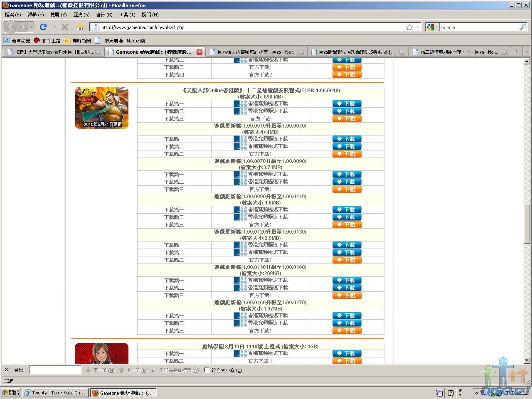This screenshot has width=532, height=399.
Task: Open the dropdown arrow beside the reload button
Action: click(x=55, y=27)
